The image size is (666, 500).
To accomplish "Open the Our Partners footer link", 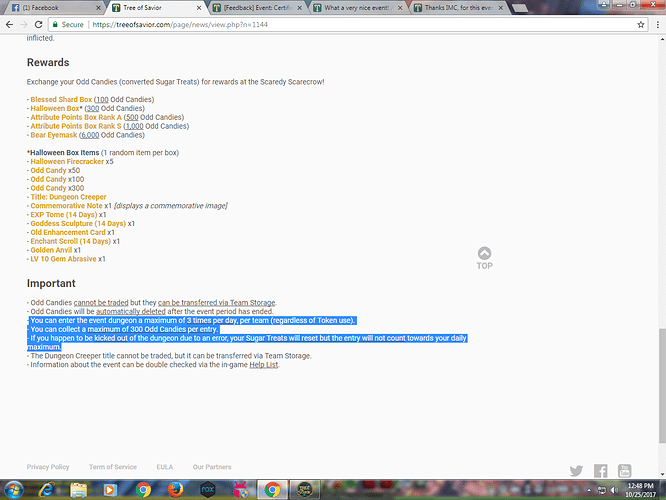I will point(212,467).
